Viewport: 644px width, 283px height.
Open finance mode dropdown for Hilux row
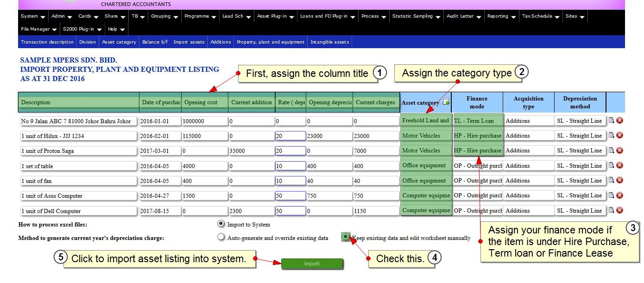(477, 136)
